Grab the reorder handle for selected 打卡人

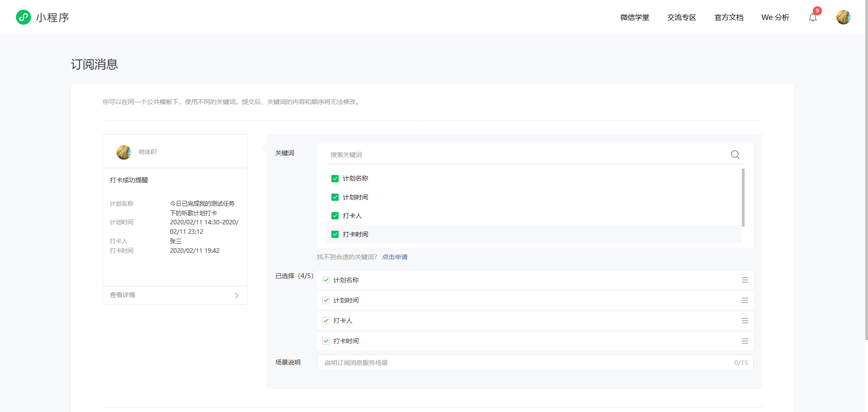pyautogui.click(x=745, y=321)
